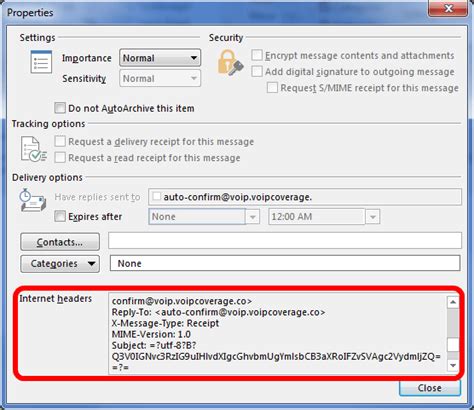
Task: Enable Request a delivery receipt checkbox
Action: click(60, 141)
